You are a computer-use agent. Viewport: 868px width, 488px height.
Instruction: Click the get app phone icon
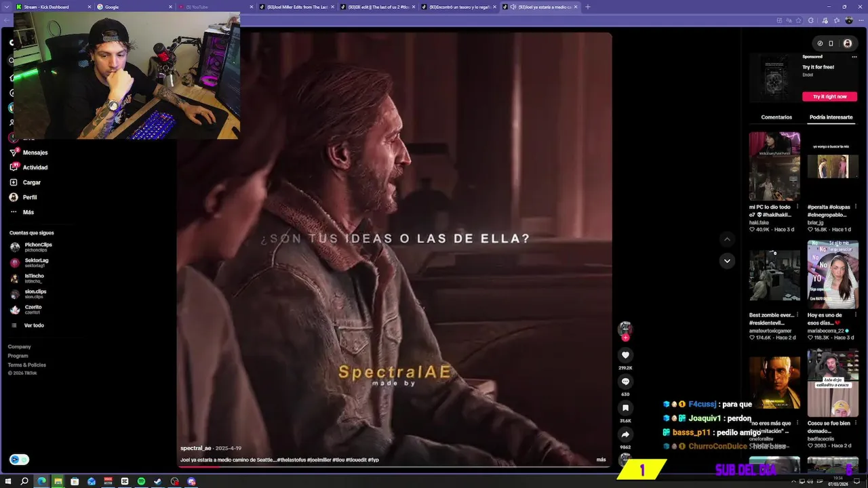831,43
